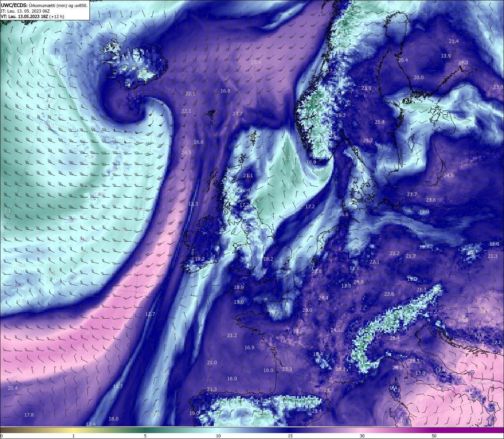Click the map value 23.4

pos(317,411)
